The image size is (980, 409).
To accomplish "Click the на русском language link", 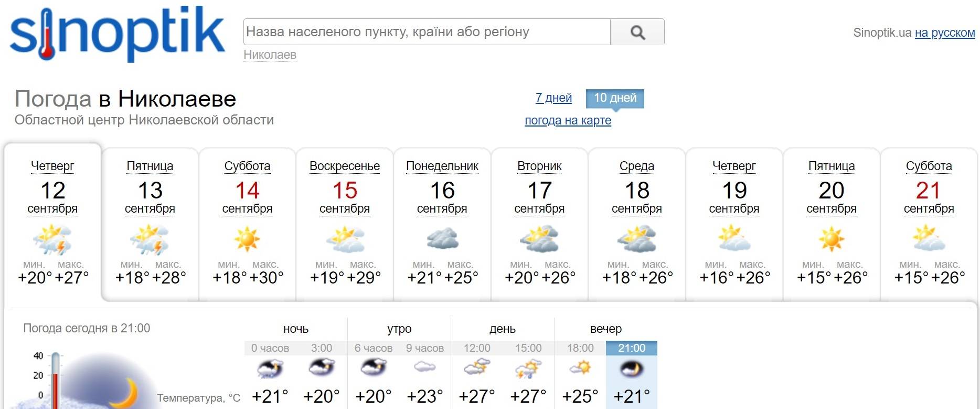I will pyautogui.click(x=945, y=33).
